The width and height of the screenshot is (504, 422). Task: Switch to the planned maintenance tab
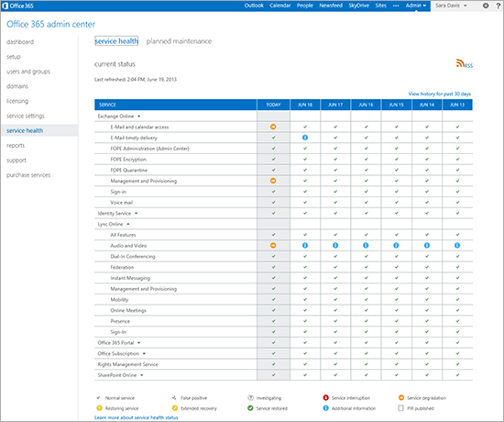point(179,41)
